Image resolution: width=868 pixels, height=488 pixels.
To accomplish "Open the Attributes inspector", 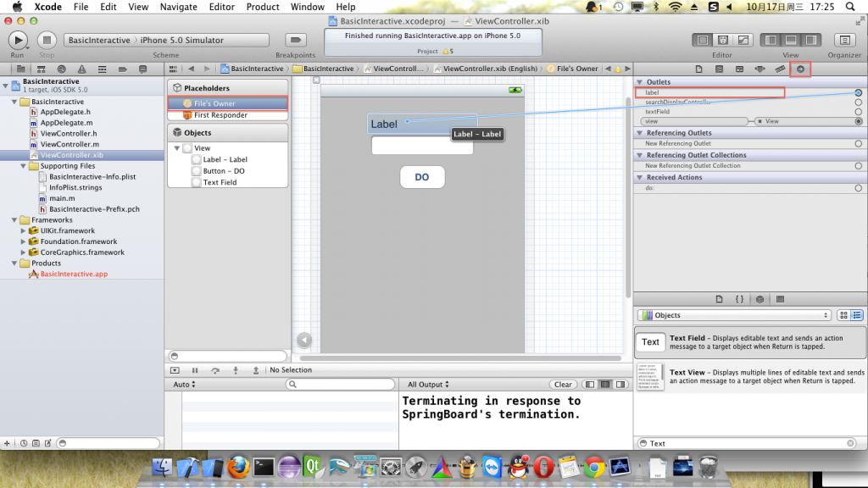I will pos(760,69).
